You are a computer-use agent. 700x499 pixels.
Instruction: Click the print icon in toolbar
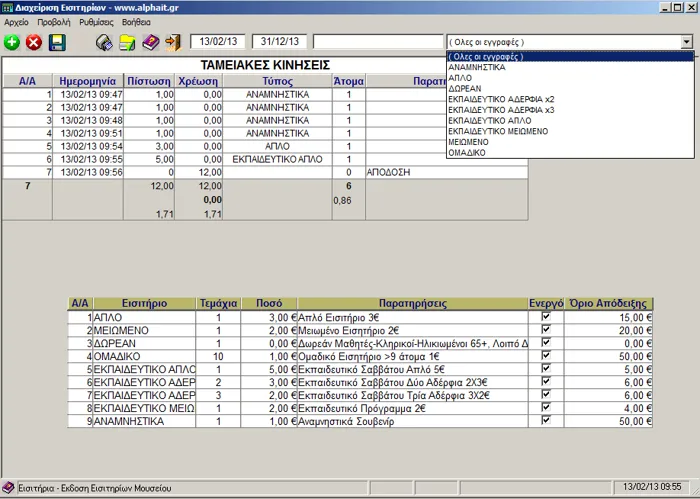pyautogui.click(x=103, y=42)
